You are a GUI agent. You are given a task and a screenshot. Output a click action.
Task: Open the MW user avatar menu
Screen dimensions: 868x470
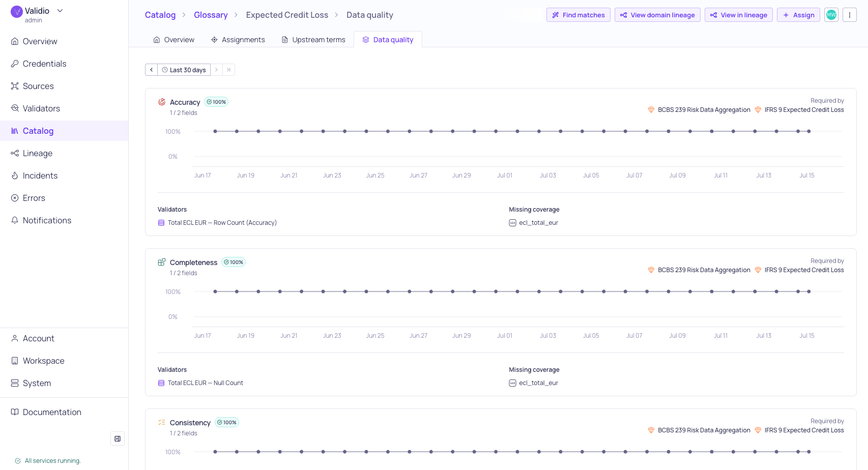[x=831, y=15]
